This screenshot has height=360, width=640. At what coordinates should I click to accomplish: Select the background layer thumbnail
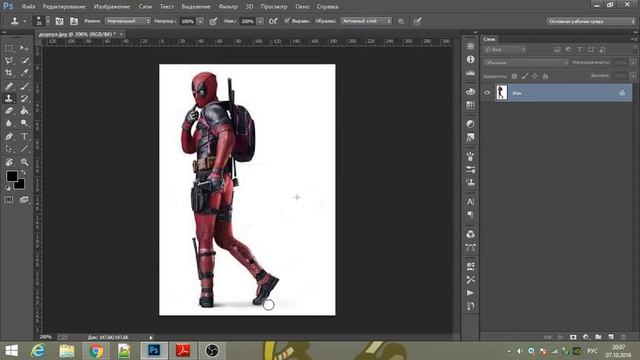click(501, 92)
